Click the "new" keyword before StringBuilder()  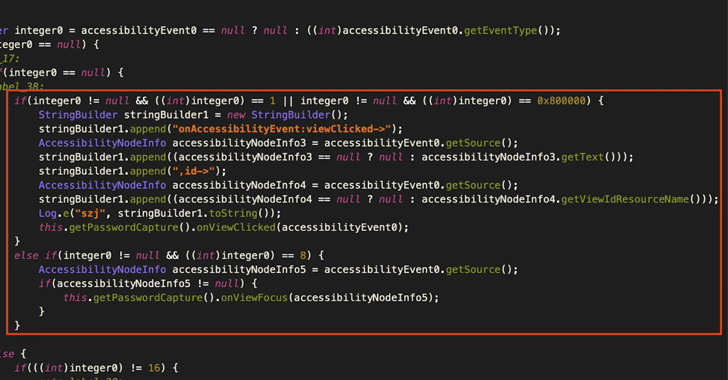(236, 115)
